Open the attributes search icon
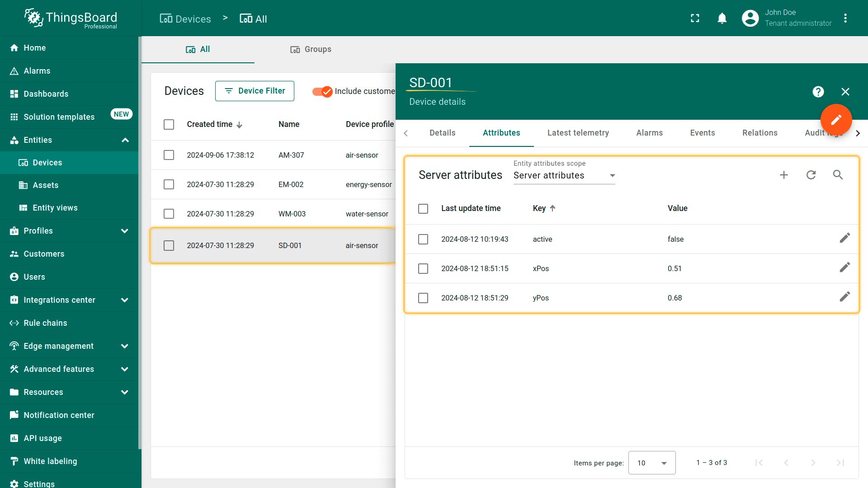Image resolution: width=868 pixels, height=488 pixels. click(838, 175)
